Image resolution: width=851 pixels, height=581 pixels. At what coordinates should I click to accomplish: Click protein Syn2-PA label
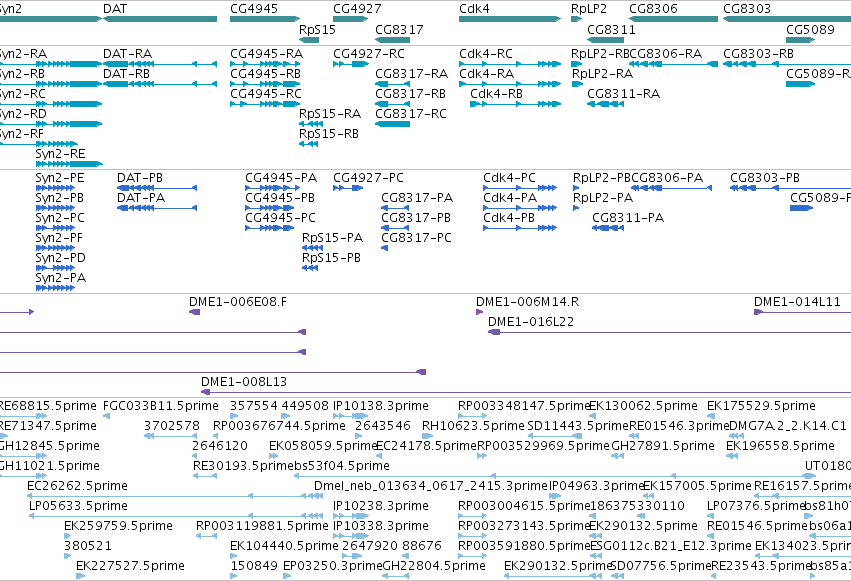61,277
